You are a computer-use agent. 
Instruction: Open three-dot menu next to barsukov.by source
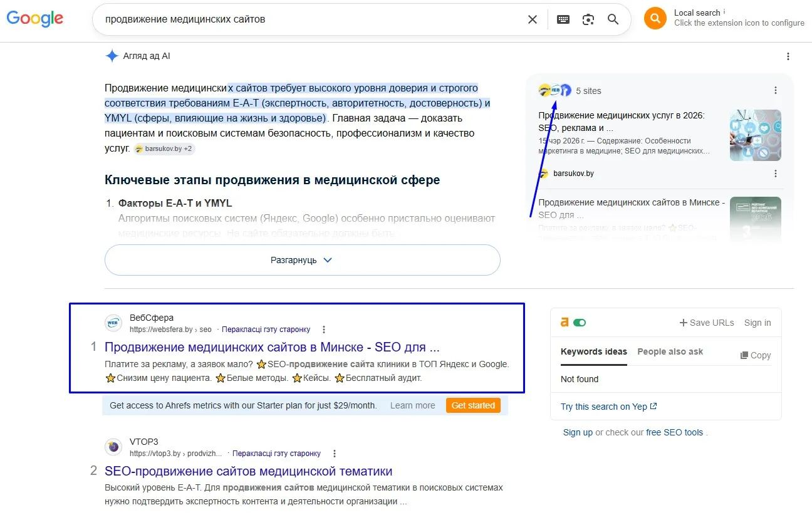pyautogui.click(x=776, y=174)
